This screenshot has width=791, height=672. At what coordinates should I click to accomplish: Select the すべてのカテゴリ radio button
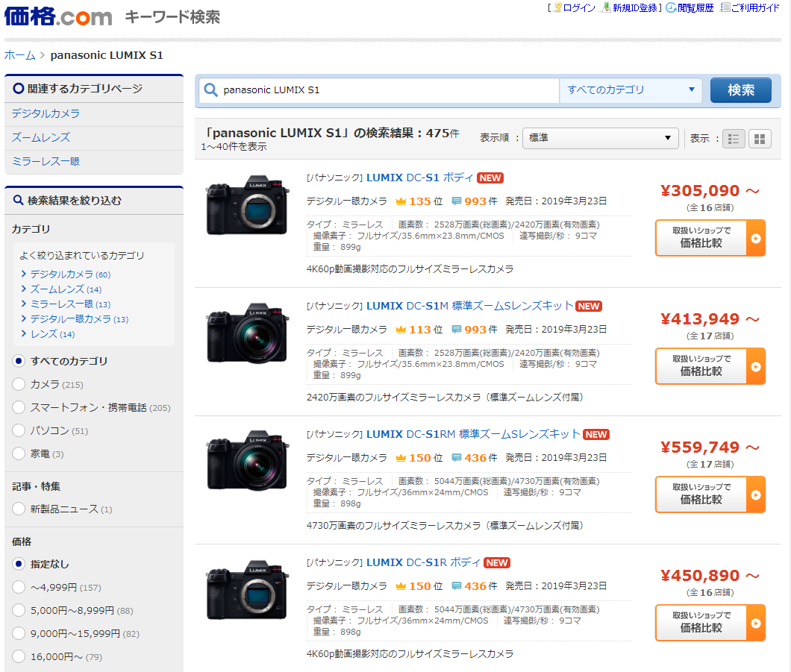(19, 361)
